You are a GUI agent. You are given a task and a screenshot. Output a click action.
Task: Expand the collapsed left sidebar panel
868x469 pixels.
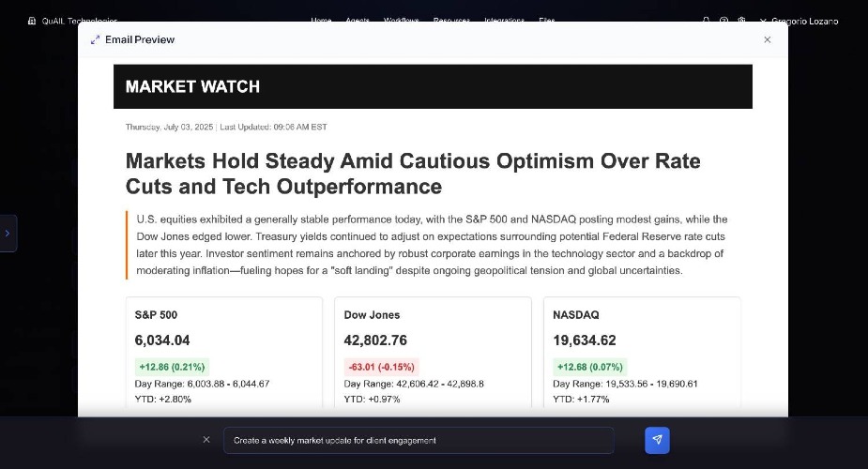click(8, 234)
